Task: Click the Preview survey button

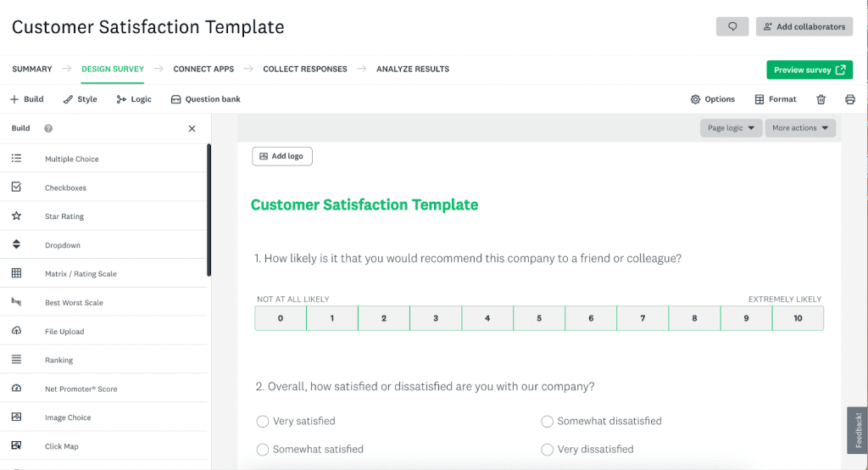Action: 809,70
